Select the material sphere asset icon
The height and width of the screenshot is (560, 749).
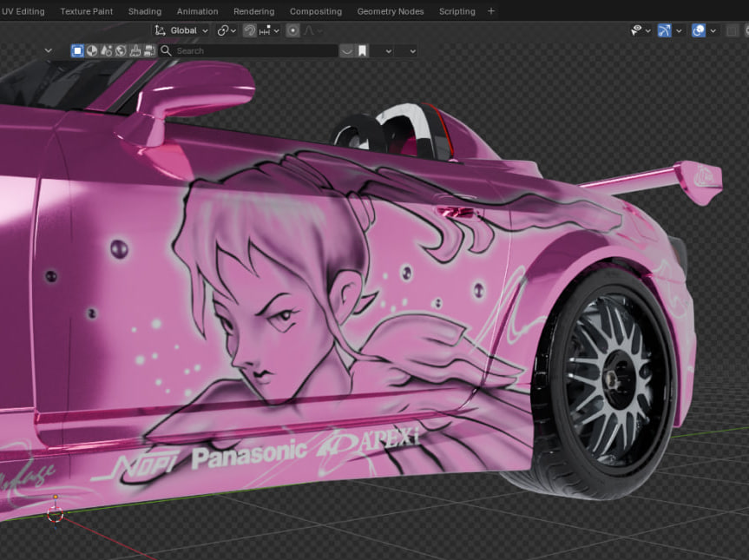click(92, 50)
